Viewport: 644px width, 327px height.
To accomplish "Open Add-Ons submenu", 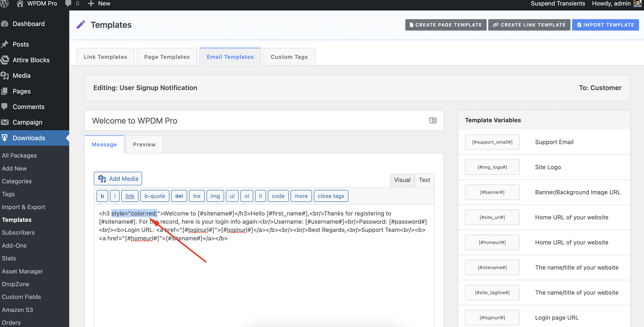I will pyautogui.click(x=14, y=246).
